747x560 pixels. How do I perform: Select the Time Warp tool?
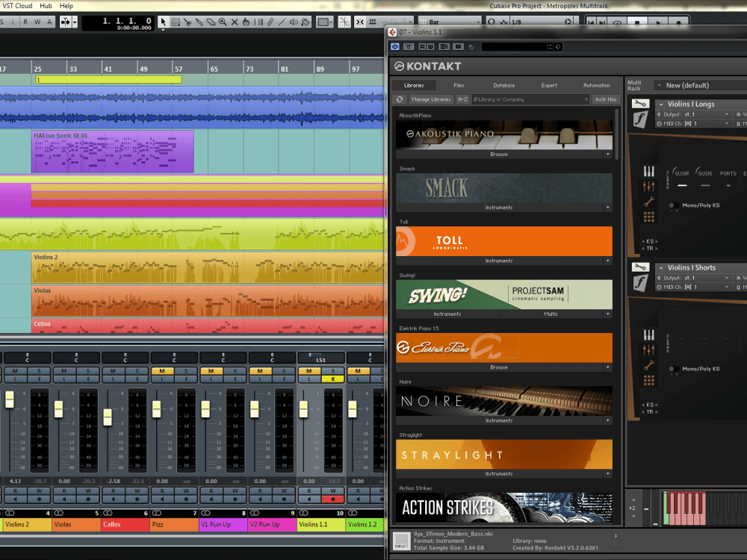[258, 22]
